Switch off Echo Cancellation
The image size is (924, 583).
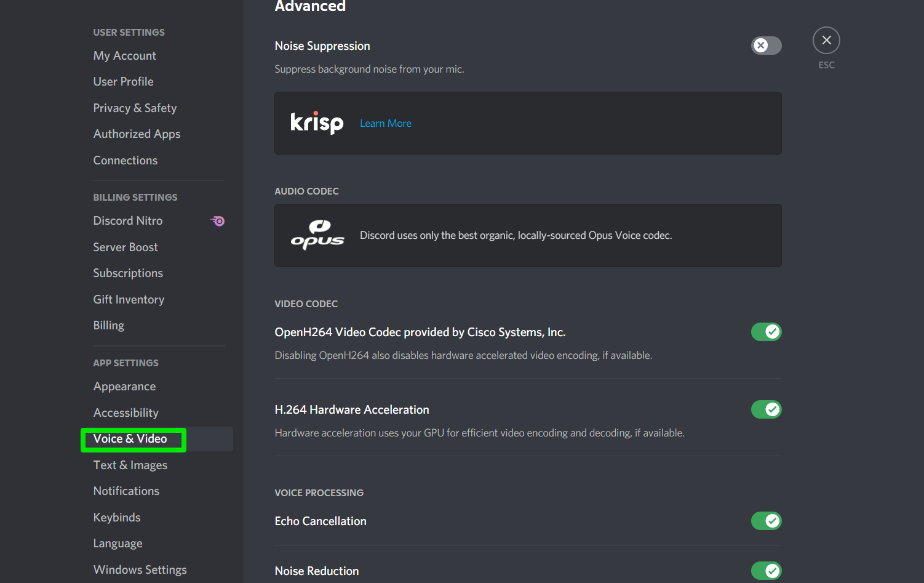click(767, 521)
